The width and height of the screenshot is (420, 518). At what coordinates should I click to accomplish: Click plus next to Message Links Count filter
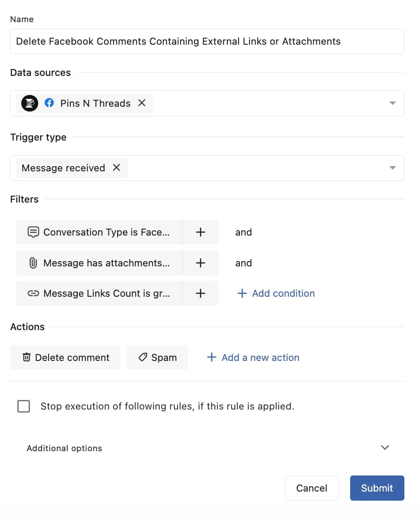pos(200,293)
